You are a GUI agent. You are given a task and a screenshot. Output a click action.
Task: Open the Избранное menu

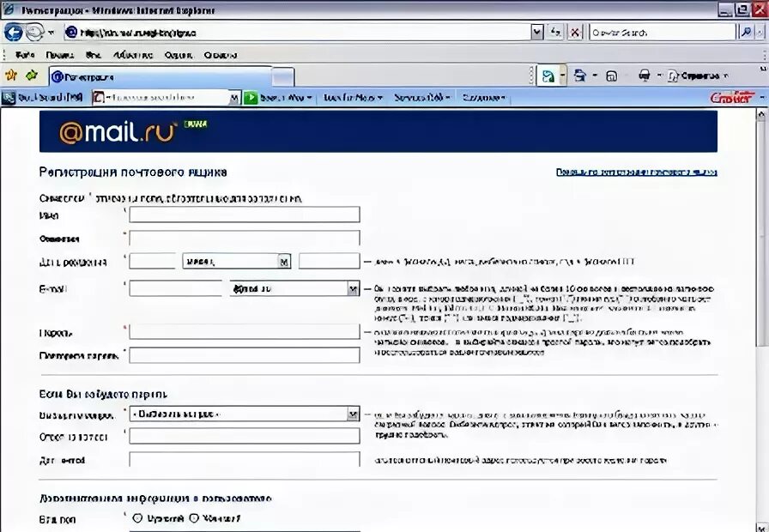[x=133, y=55]
